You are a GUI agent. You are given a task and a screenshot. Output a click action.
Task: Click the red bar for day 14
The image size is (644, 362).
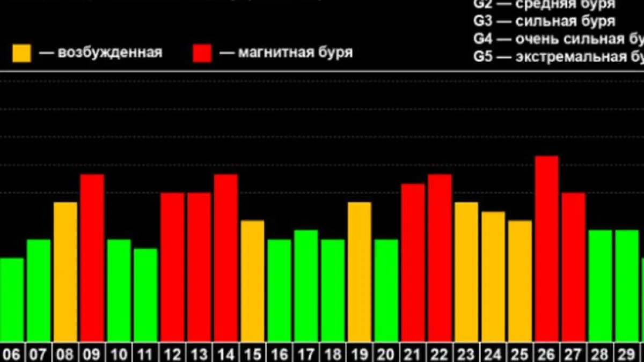(225, 257)
